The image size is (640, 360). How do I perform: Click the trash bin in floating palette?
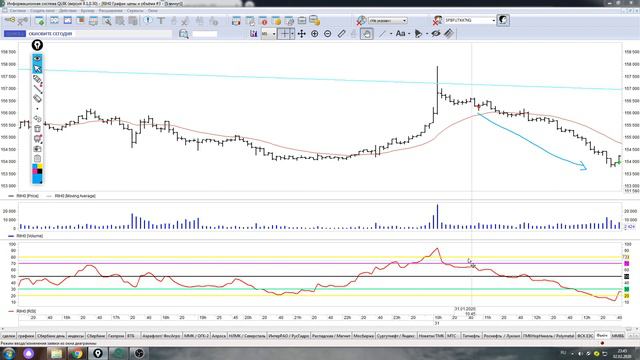click(37, 129)
